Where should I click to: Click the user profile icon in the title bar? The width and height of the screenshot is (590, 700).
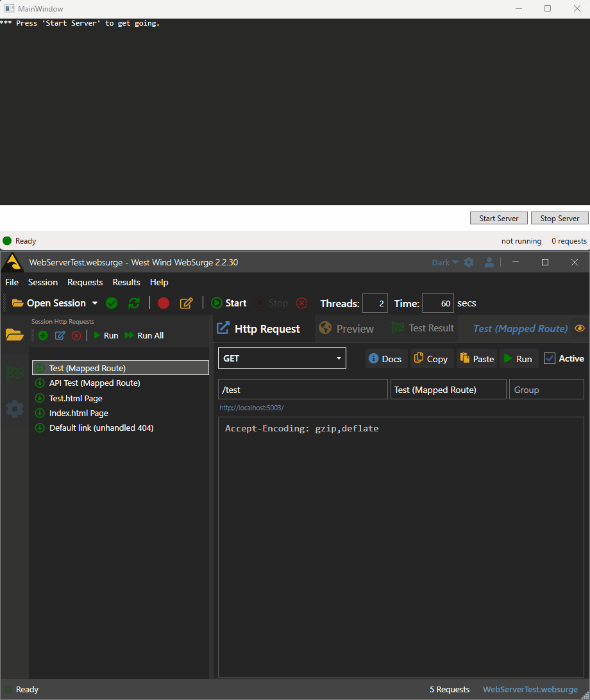489,263
